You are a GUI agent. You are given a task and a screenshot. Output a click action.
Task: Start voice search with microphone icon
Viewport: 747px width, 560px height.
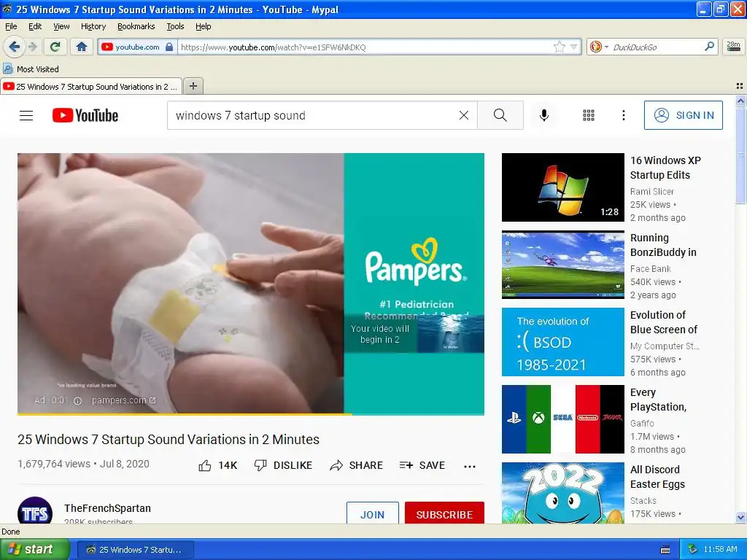click(544, 115)
